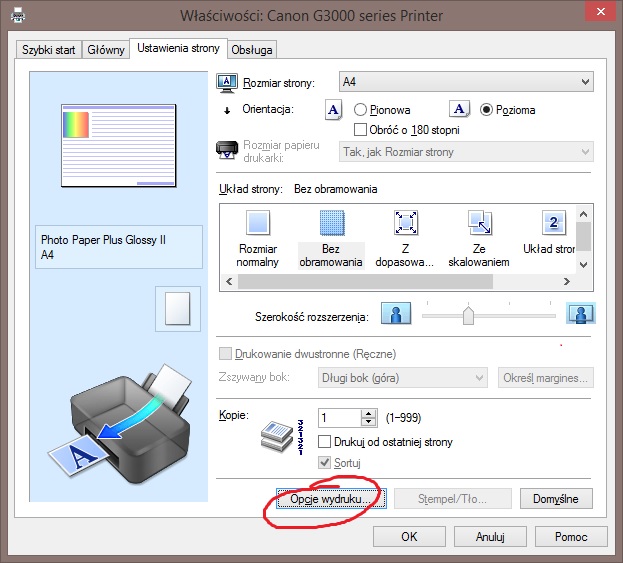Screen dimensions: 623x563
Task: Select Pozioma orientation radio button
Action: click(x=486, y=110)
